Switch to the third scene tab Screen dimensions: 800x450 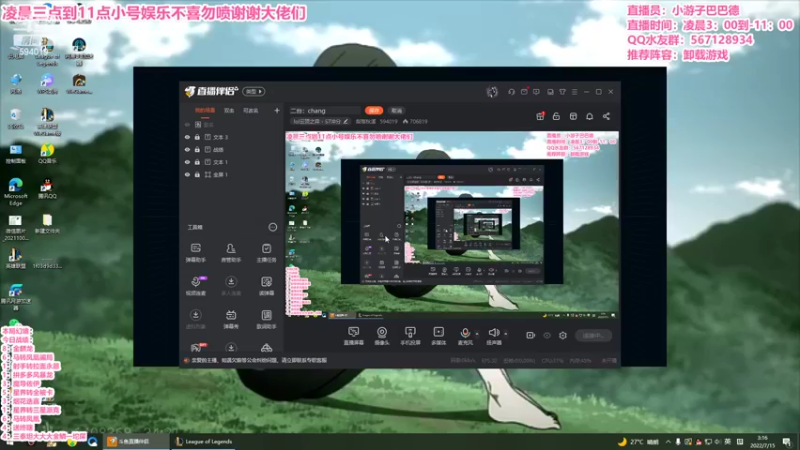[x=251, y=111]
